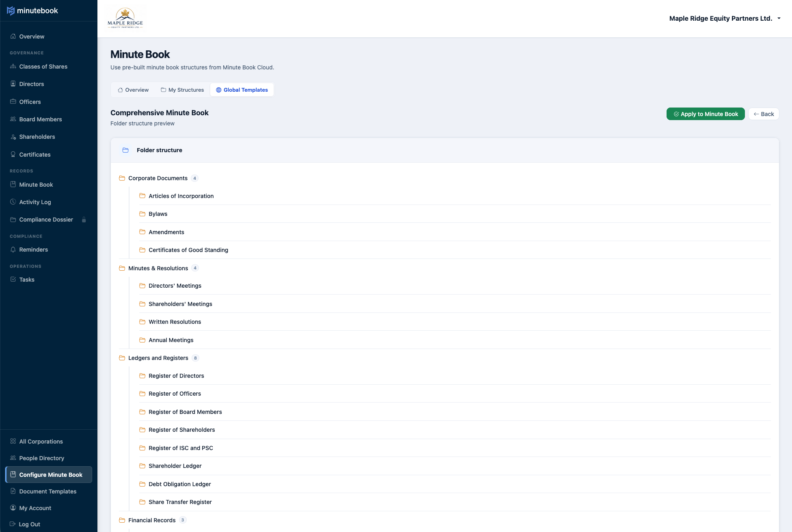The height and width of the screenshot is (532, 792).
Task: Switch to the Overview tab
Action: point(133,90)
